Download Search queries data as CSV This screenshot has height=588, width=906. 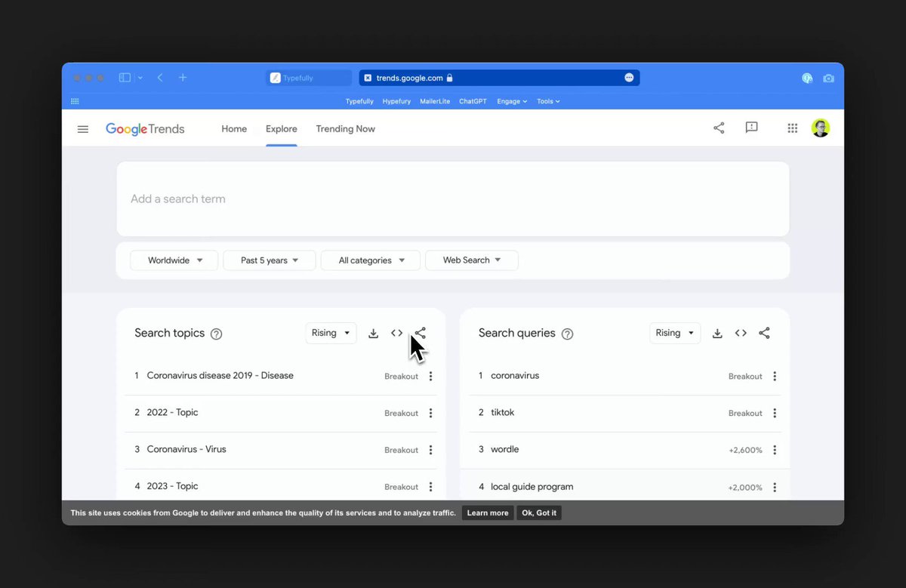pos(717,333)
